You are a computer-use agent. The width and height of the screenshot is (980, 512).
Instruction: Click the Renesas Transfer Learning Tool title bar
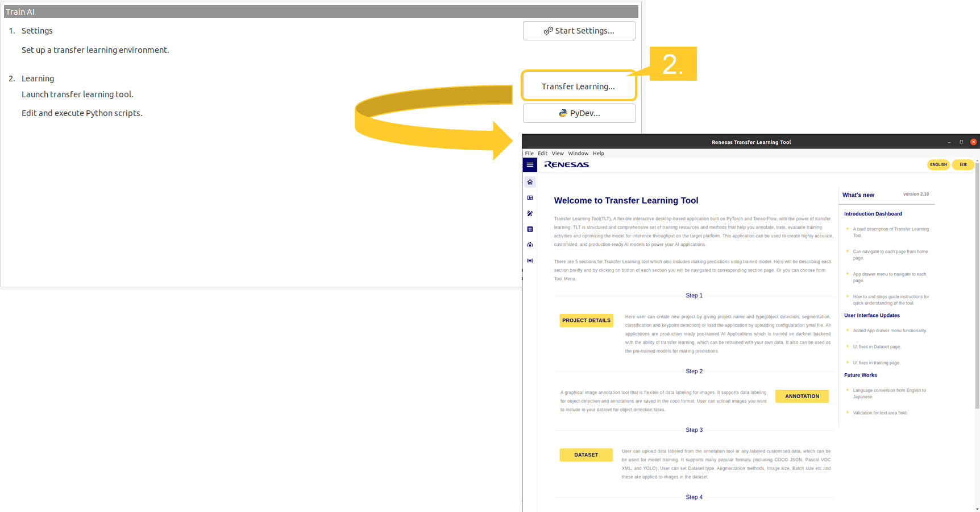coord(751,142)
